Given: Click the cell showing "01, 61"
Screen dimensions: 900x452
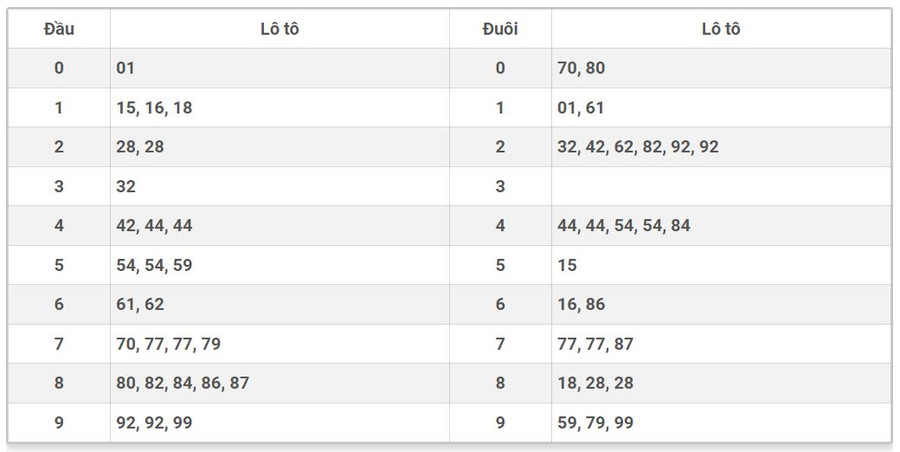Looking at the screenshot, I should tap(580, 108).
